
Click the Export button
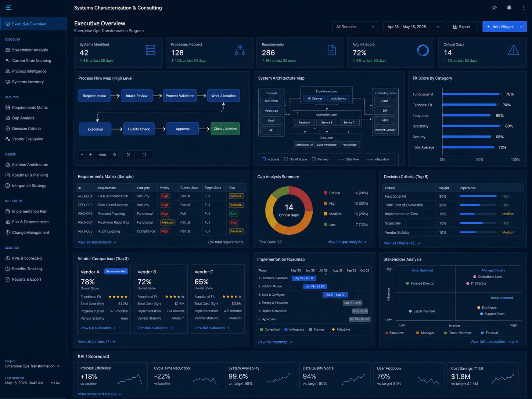pyautogui.click(x=463, y=27)
